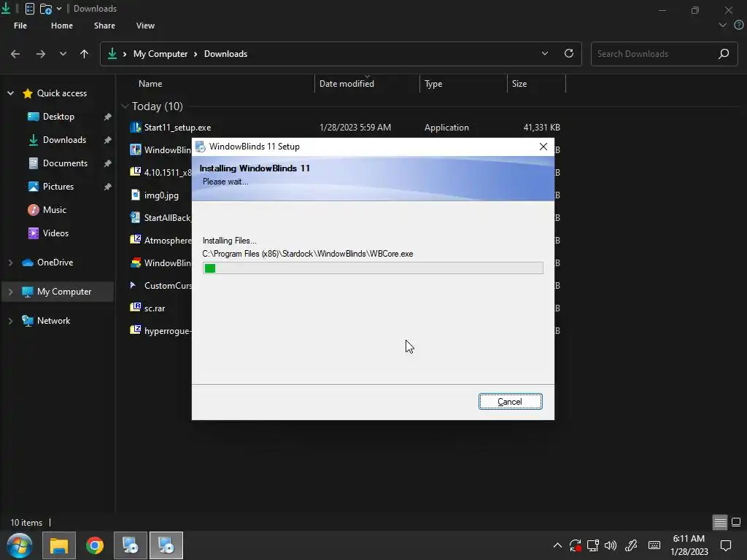Select the sc.rar file
747x560 pixels.
pos(155,308)
